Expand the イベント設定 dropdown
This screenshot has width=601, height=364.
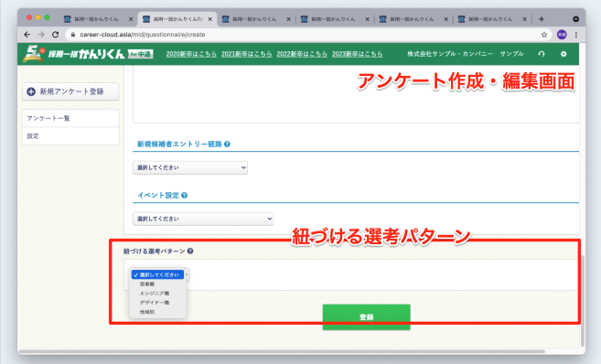[x=203, y=219]
